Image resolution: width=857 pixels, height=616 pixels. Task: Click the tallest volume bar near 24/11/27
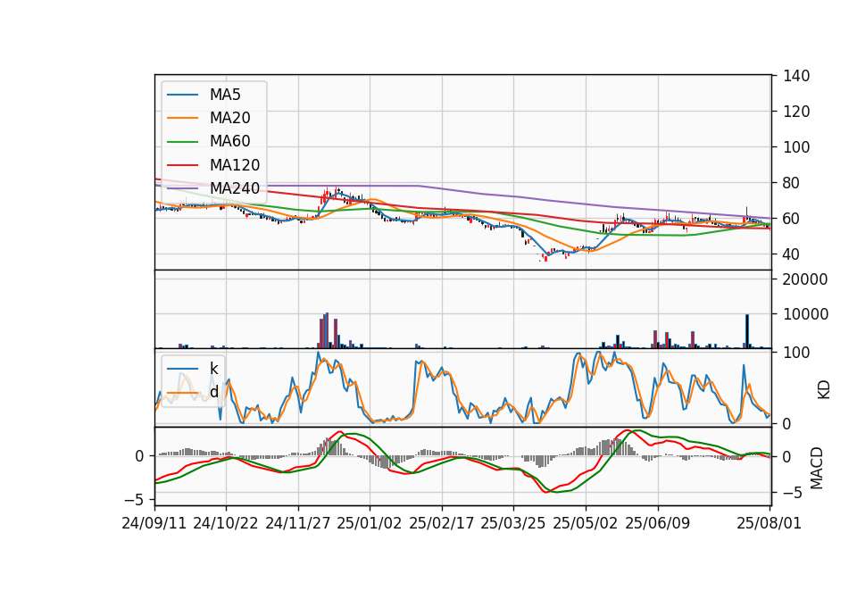coord(327,330)
